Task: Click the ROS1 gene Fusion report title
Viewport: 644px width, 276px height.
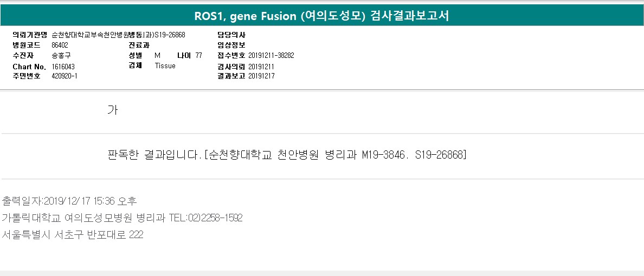Action: (x=321, y=16)
